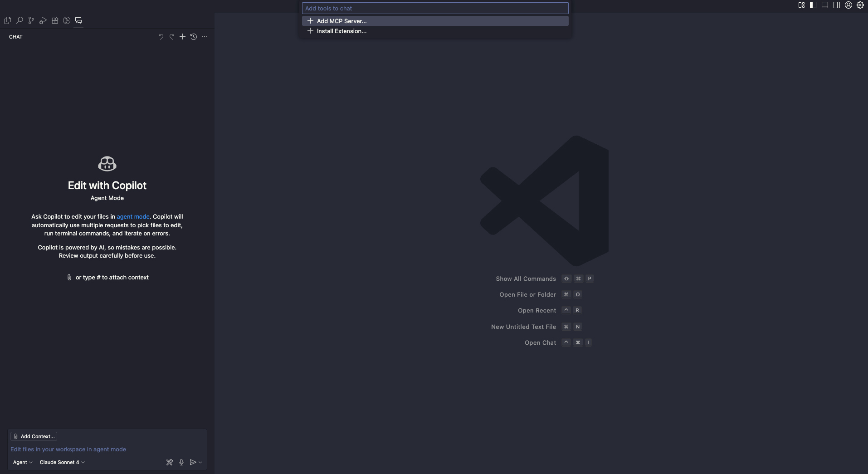Redo the last chat request

pos(171,37)
